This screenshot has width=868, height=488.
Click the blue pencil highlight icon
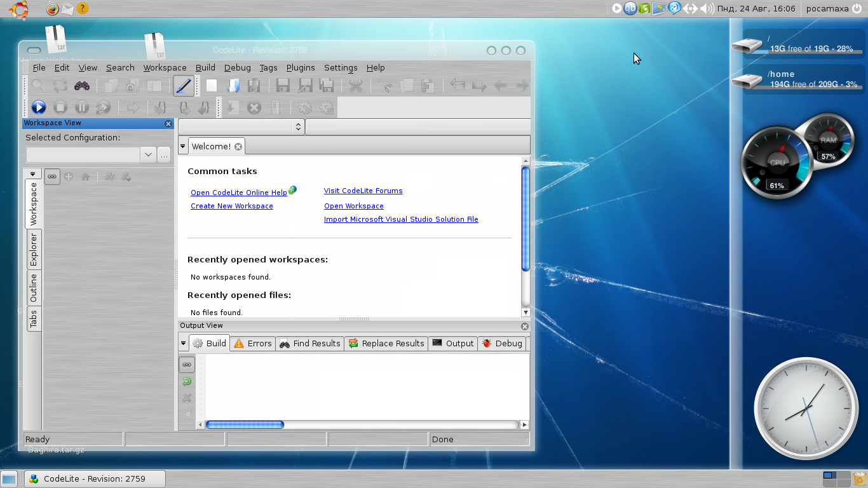pos(184,86)
